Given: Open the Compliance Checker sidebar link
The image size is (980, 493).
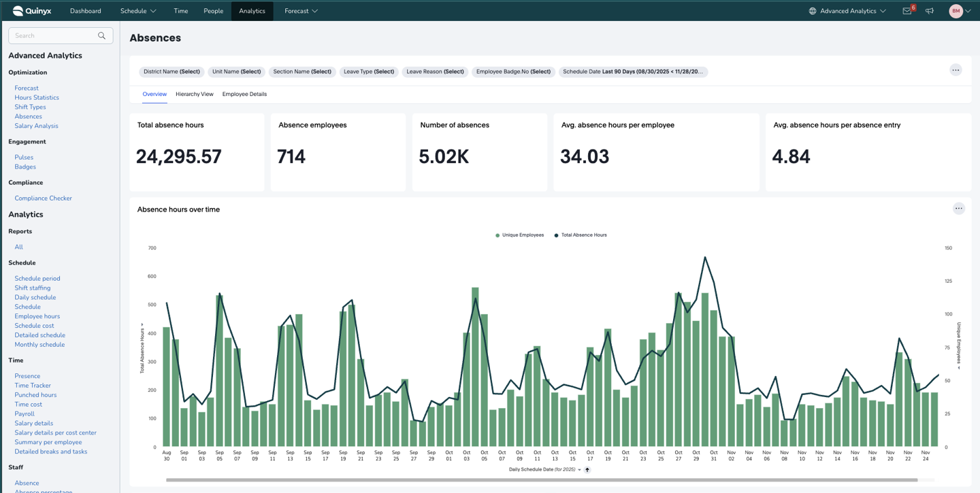Looking at the screenshot, I should coord(43,199).
